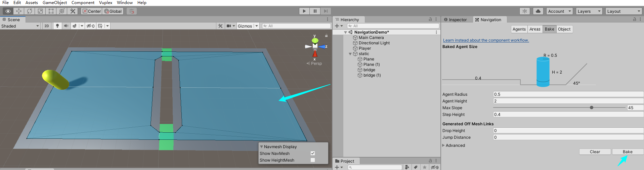Filter favorites star in Project panel

tap(425, 167)
